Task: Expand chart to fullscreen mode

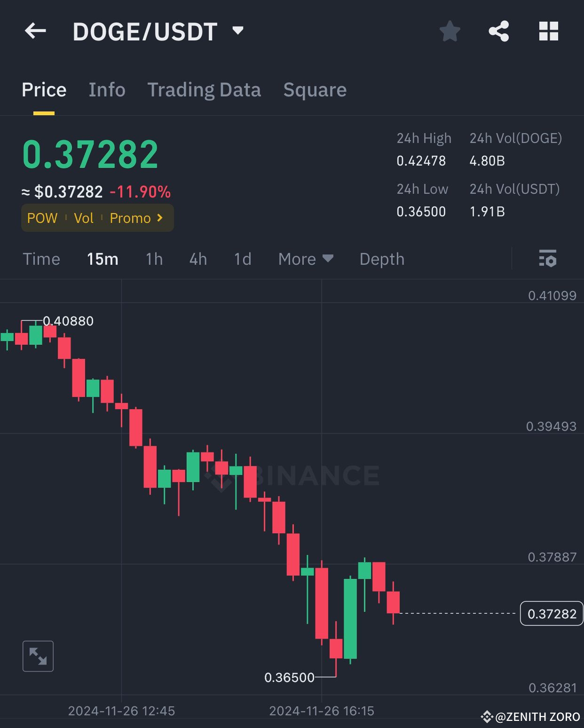Action: (38, 656)
